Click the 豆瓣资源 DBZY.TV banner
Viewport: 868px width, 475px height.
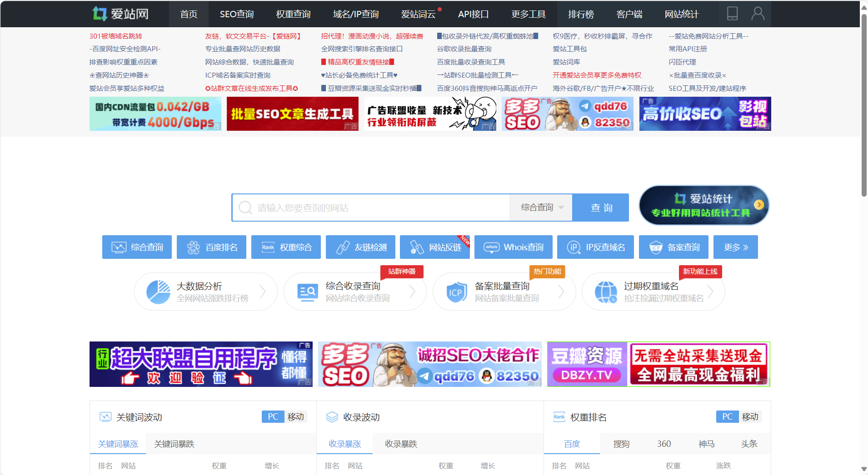pyautogui.click(x=659, y=364)
